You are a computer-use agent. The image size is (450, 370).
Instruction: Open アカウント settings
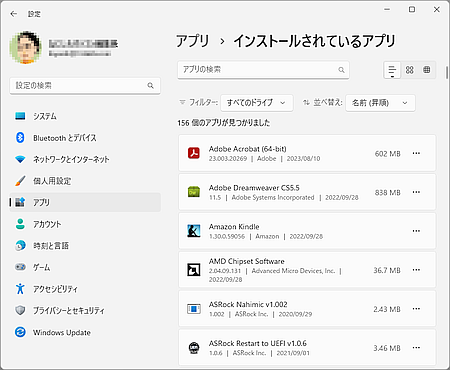[85, 224]
